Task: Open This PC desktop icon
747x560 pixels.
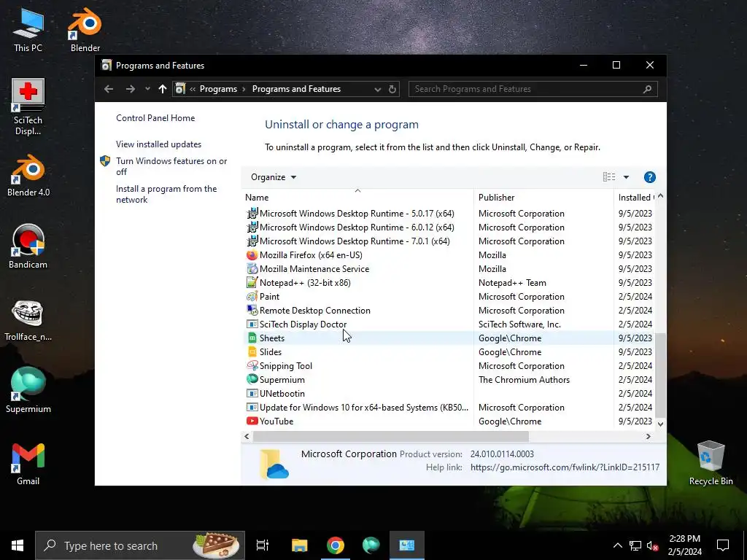Action: coord(28,30)
